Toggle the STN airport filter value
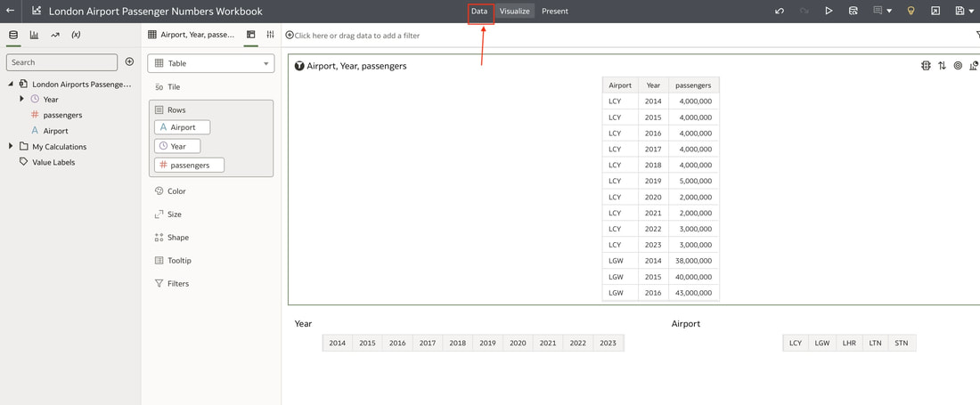 click(x=902, y=344)
